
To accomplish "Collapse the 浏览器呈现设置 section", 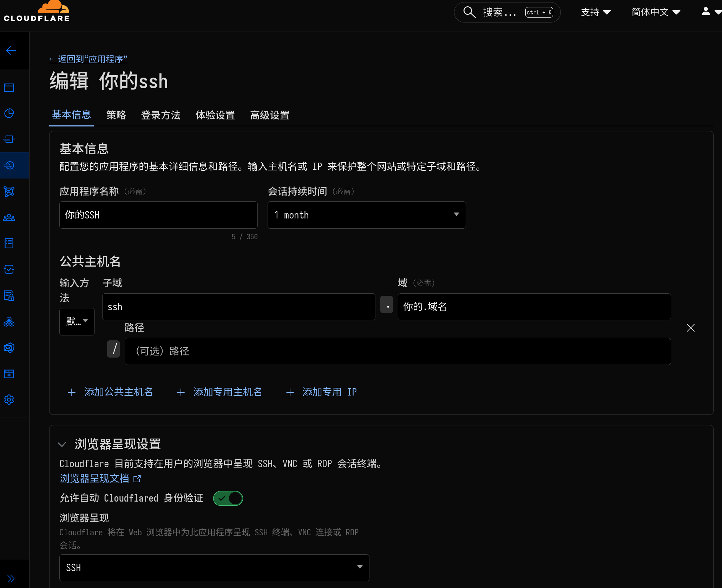I will (62, 444).
